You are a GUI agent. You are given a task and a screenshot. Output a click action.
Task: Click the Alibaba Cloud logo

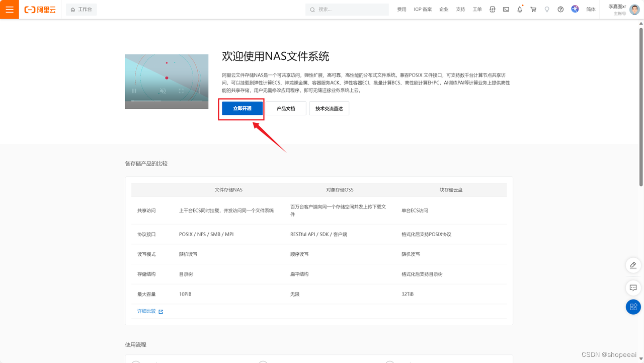coord(40,10)
